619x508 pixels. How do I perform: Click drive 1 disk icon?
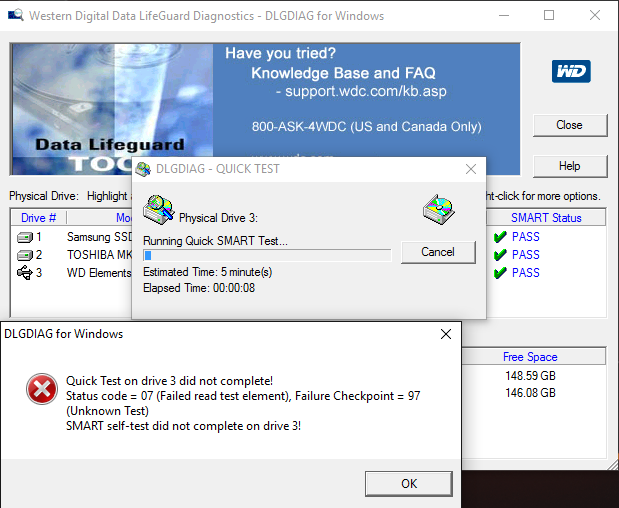tap(24, 237)
